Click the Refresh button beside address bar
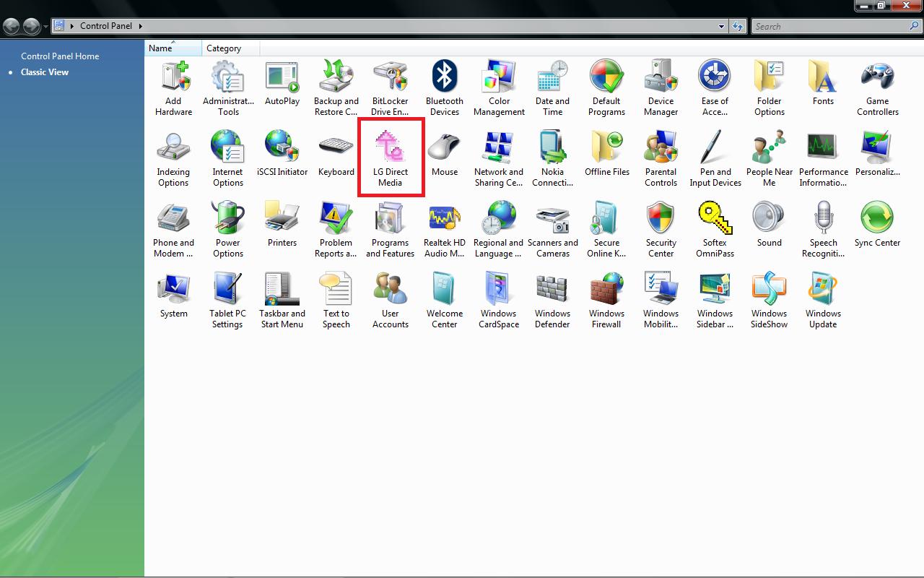Viewport: 924px width, 578px height. 738,26
